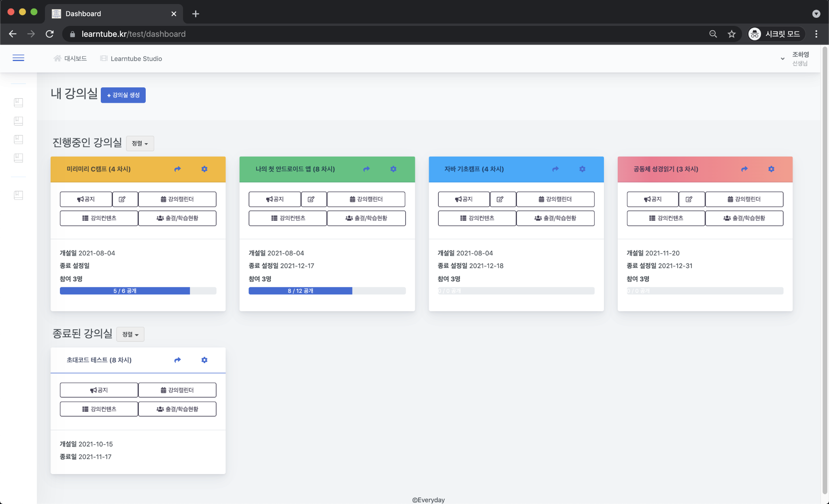This screenshot has height=504, width=829.
Task: Click the bottom bookmark icon in left sidebar
Action: (18, 195)
